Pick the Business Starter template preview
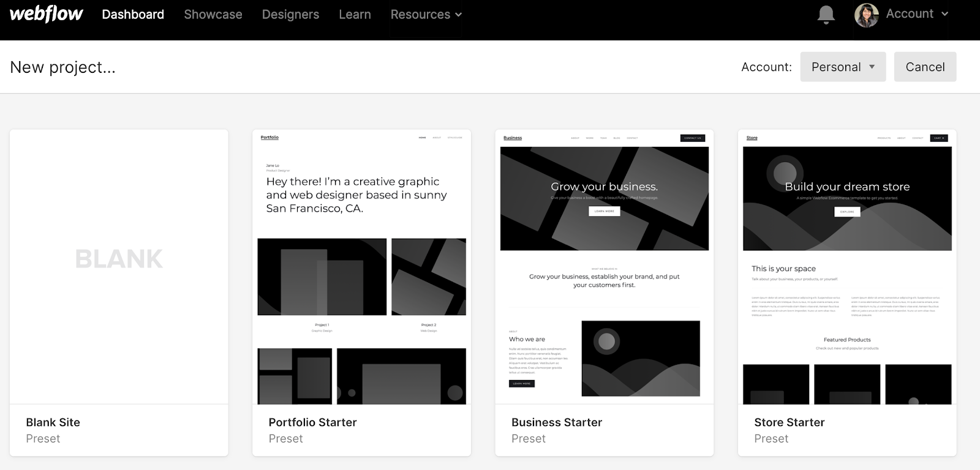Viewport: 980px width, 470px height. pos(604,266)
